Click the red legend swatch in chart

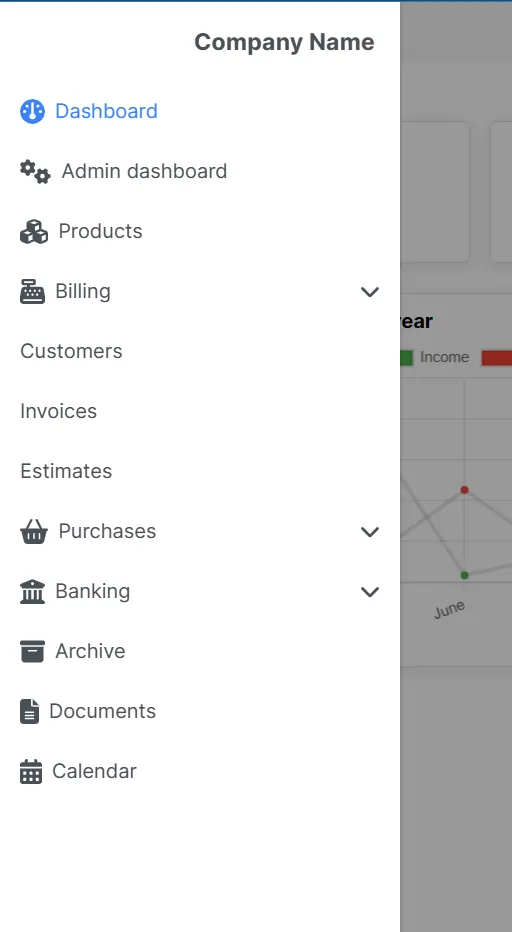coord(497,357)
